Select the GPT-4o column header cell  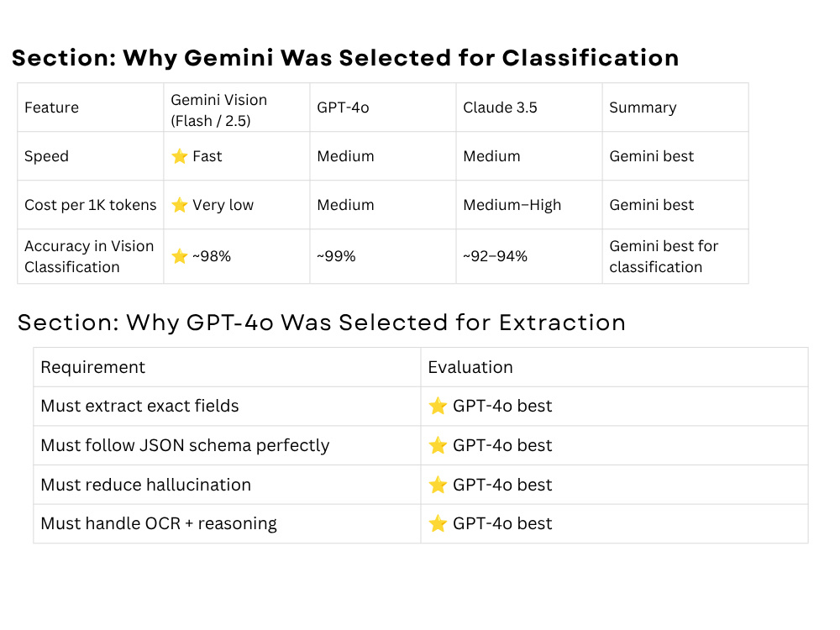(383, 108)
